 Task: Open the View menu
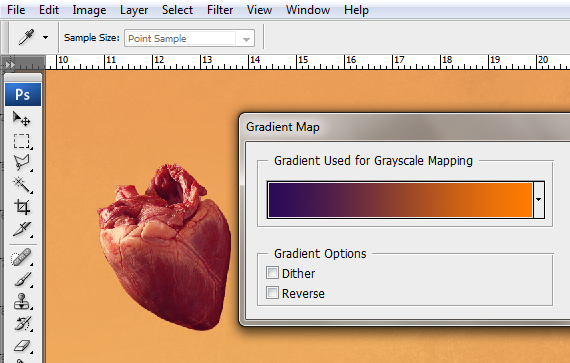(259, 10)
